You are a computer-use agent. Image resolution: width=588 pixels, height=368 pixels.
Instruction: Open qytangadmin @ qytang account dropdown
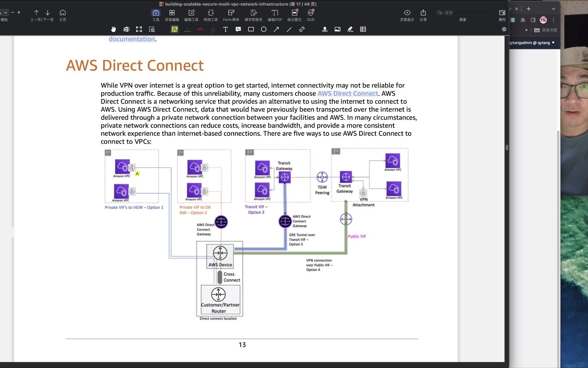(532, 43)
